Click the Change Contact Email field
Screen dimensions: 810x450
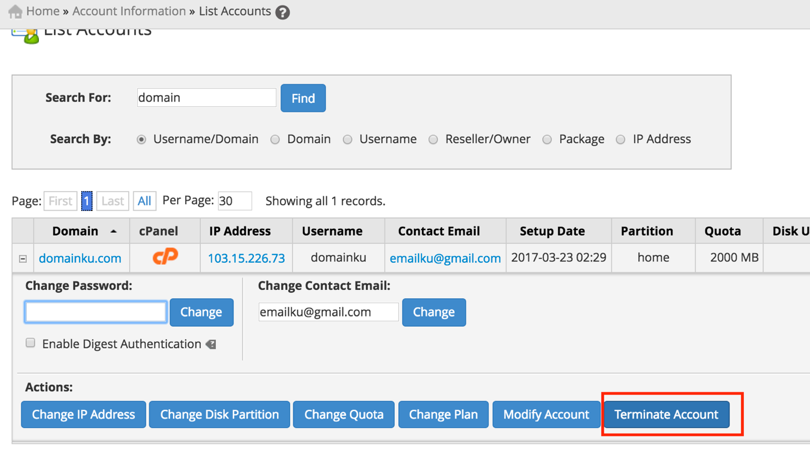tap(329, 312)
